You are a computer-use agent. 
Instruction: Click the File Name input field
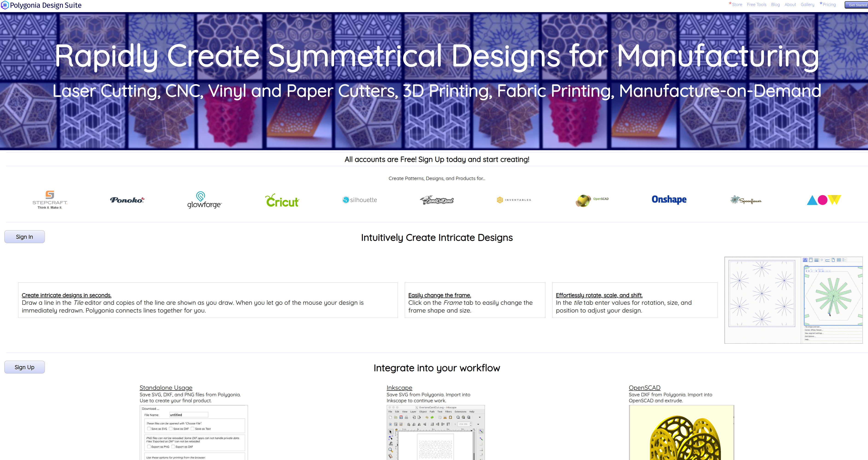tap(188, 415)
